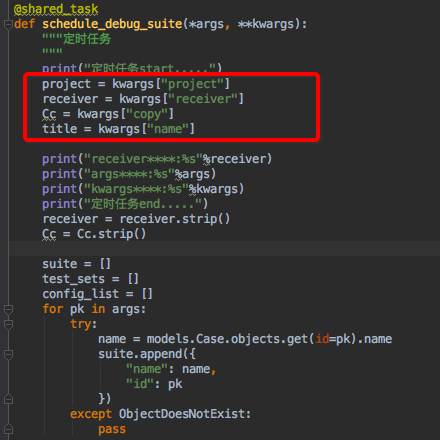440x440 pixels.
Task: Click the print "kwargs****:%s" line
Action: [x=143, y=189]
